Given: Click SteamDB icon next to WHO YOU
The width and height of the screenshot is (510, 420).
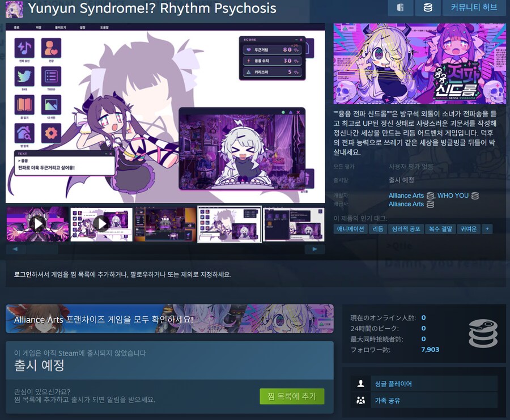Looking at the screenshot, I should (475, 196).
